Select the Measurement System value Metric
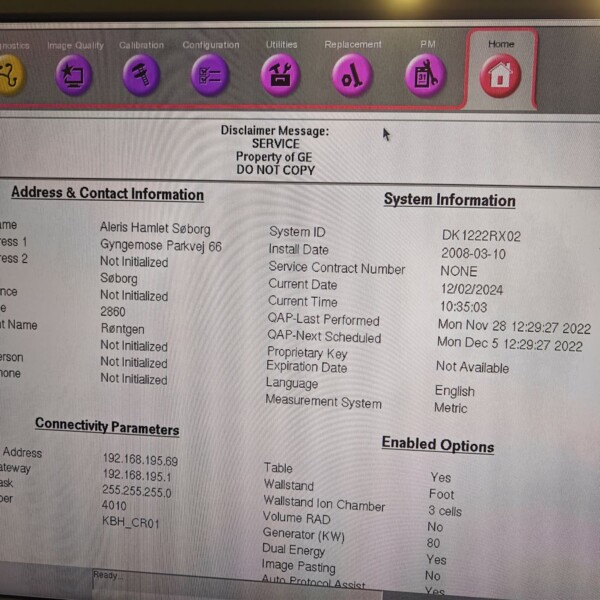The height and width of the screenshot is (600, 600). tap(451, 408)
